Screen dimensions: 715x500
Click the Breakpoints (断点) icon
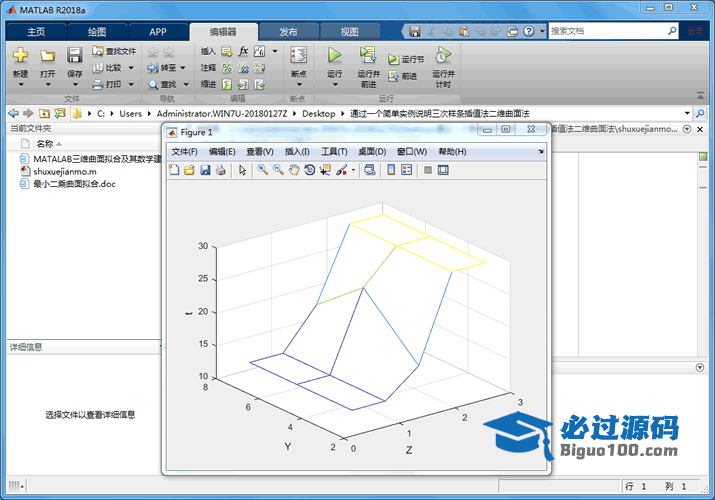(x=299, y=55)
